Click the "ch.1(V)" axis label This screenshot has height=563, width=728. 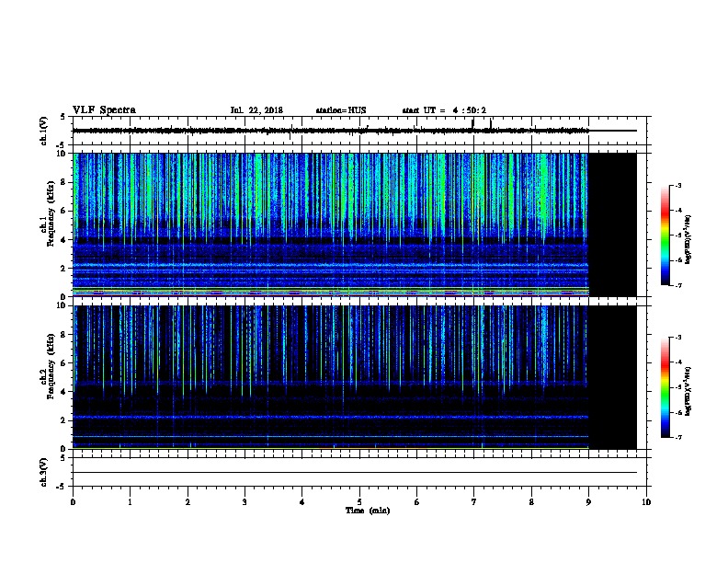44,131
